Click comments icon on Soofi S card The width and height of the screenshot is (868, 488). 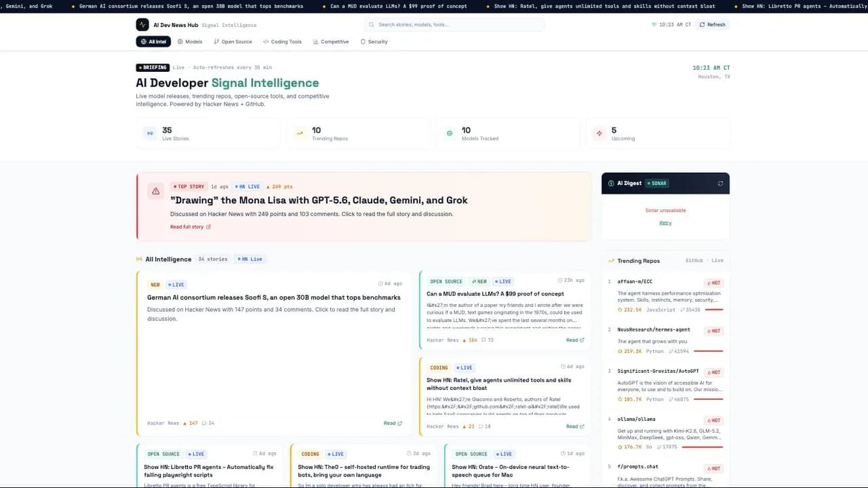pos(204,423)
